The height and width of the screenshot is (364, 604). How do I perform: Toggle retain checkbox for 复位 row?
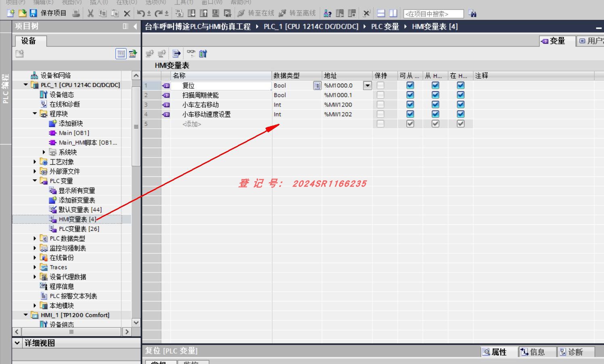(x=380, y=85)
